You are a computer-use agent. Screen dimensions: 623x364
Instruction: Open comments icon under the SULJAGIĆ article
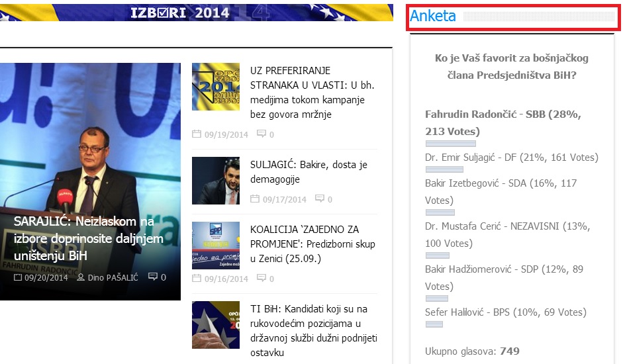[319, 199]
